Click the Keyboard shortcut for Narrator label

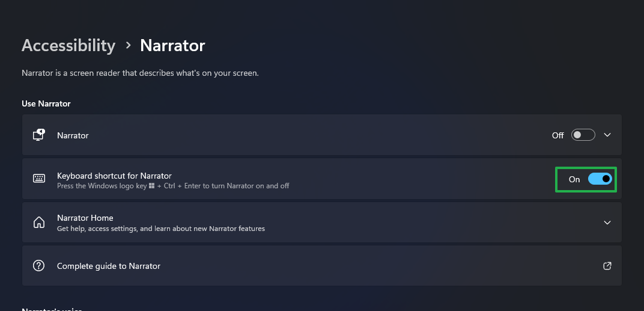114,176
